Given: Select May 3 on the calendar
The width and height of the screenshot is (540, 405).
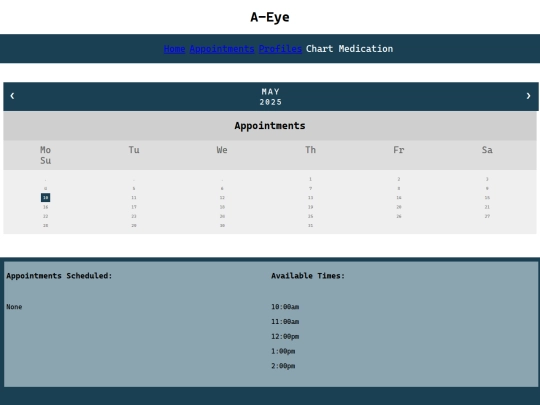Looking at the screenshot, I should [487, 179].
